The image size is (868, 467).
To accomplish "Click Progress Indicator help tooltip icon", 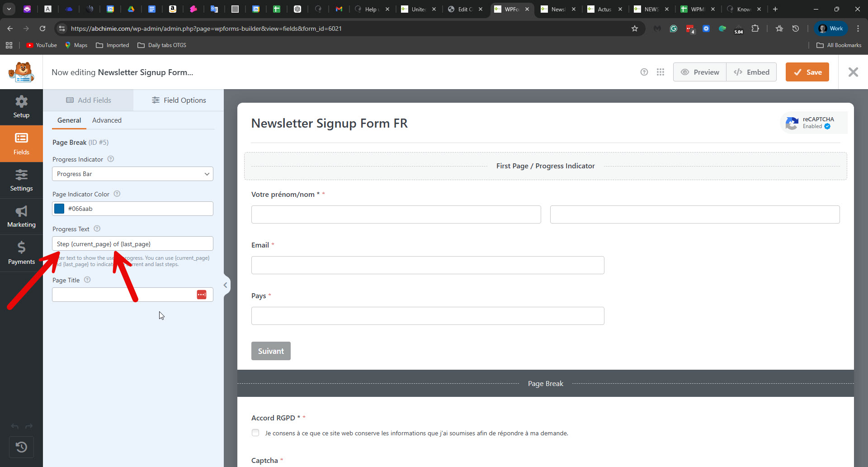I will tap(111, 159).
